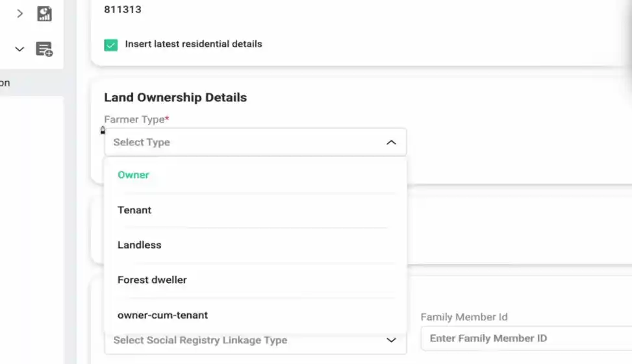Click the Insert latest residential details label
The height and width of the screenshot is (364, 632).
(x=194, y=44)
